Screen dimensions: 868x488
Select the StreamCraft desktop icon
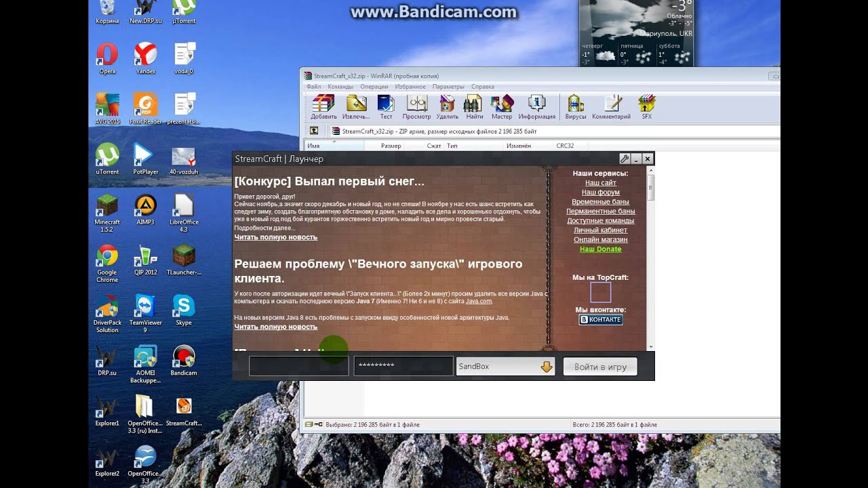[184, 411]
